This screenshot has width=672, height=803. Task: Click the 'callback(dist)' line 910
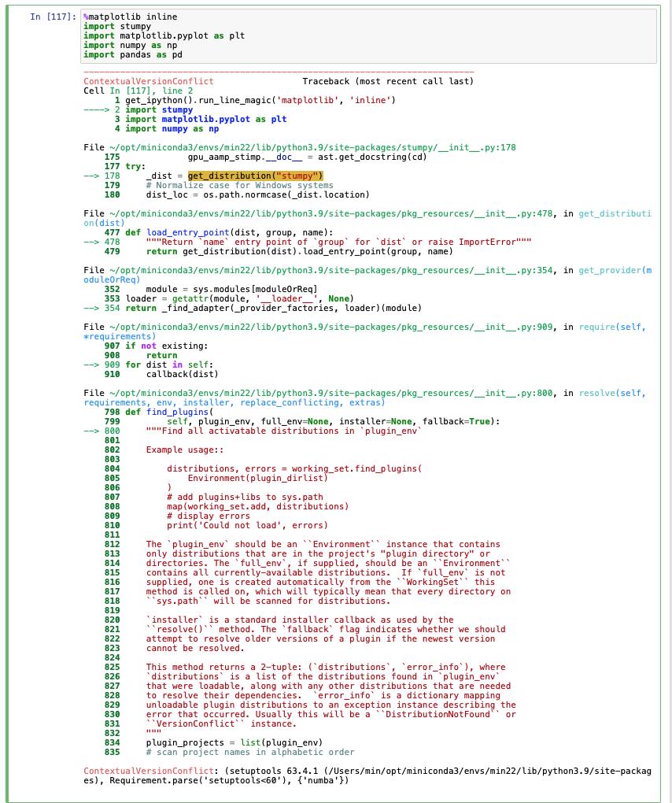coord(183,375)
